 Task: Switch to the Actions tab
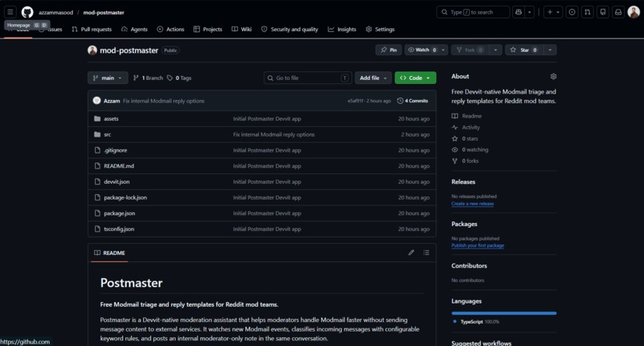[x=170, y=30]
